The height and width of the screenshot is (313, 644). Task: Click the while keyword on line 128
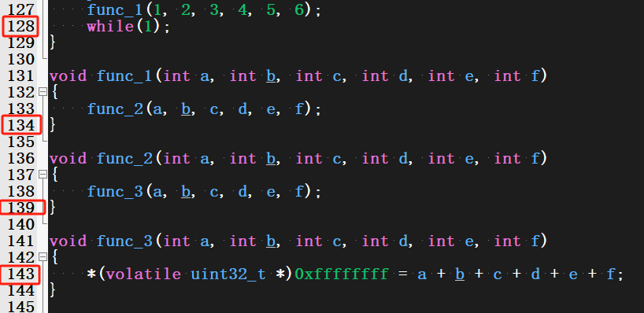[x=110, y=27]
